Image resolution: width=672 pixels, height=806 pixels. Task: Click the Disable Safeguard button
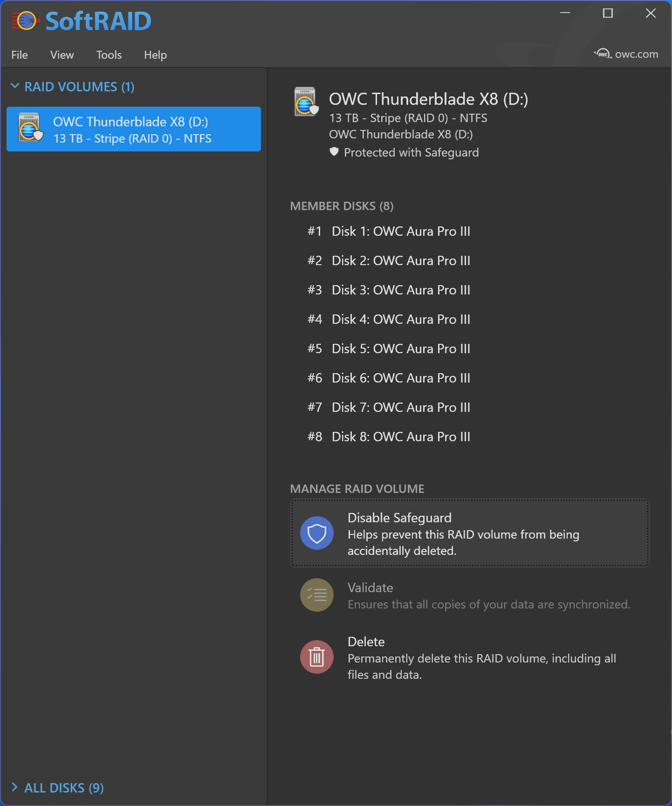point(469,533)
